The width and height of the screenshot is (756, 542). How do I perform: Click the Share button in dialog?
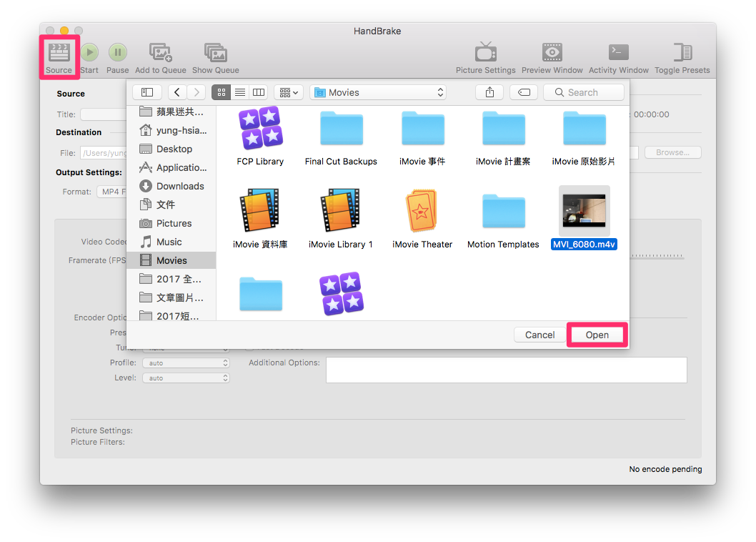tap(489, 92)
